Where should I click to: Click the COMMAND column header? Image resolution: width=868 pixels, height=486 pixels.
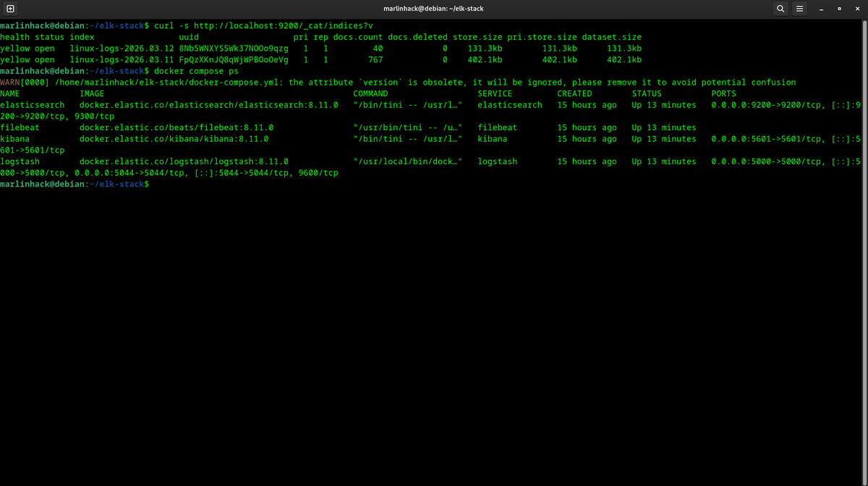(370, 93)
